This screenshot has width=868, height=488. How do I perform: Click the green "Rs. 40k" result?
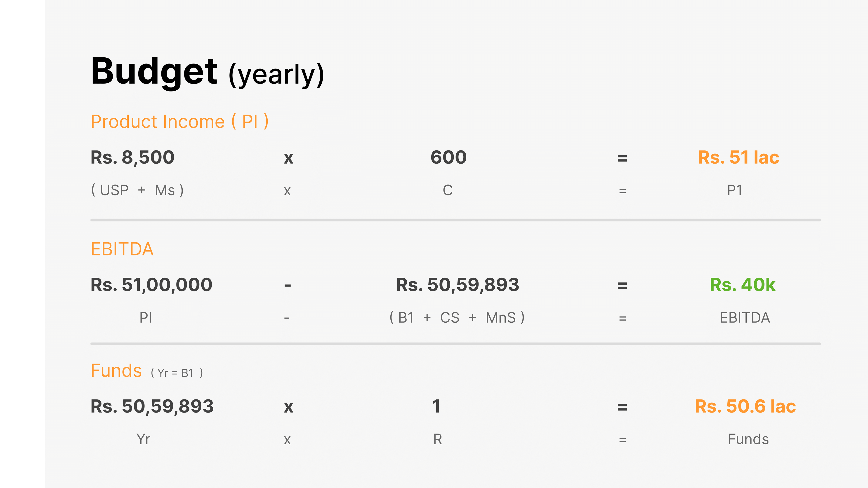pos(742,285)
